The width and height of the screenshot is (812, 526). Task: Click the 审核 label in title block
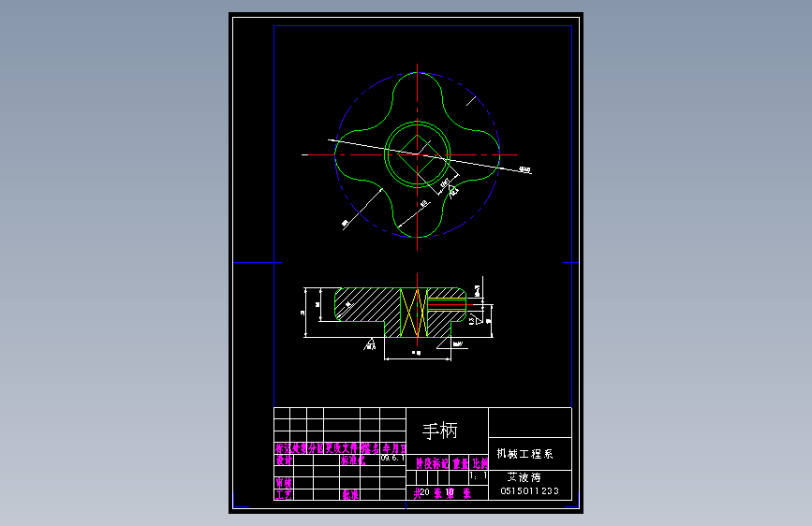point(283,483)
